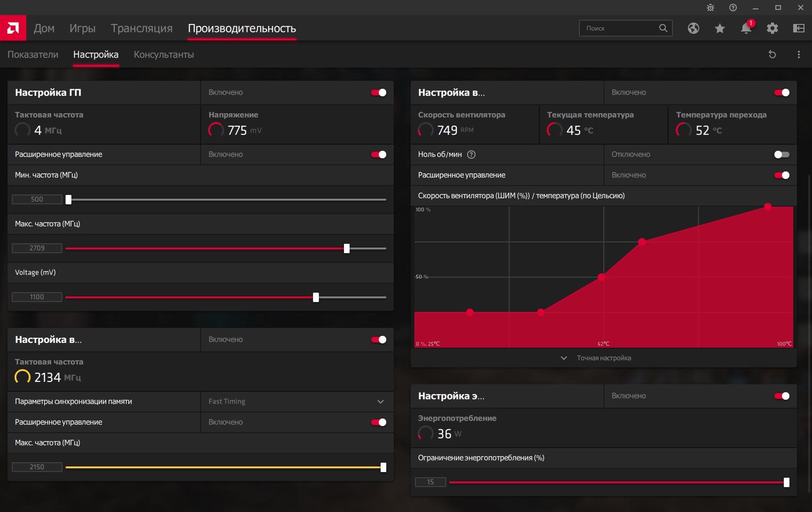Viewport: 812px width, 512px height.
Task: Open the Консультанты subtab
Action: coord(164,54)
